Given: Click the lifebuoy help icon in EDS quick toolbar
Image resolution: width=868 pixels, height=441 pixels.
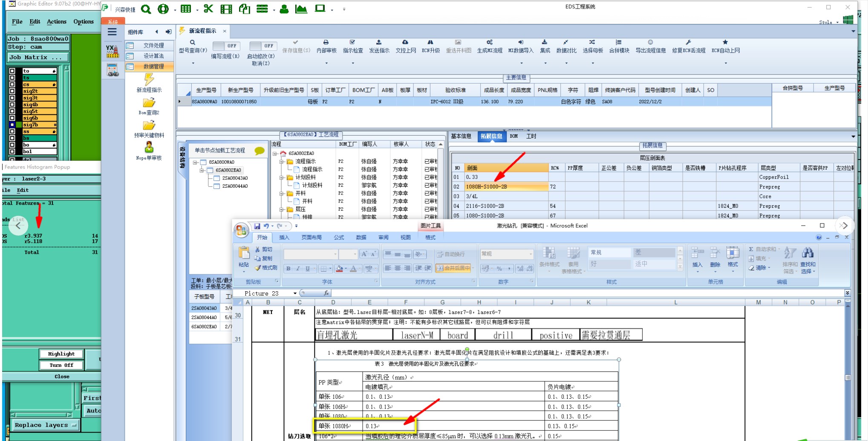Looking at the screenshot, I should (163, 9).
